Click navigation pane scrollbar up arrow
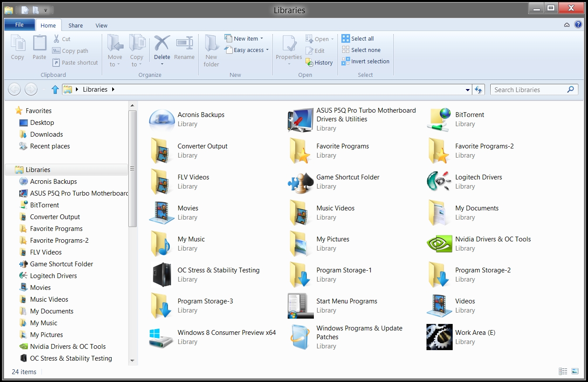588x382 pixels. tap(133, 105)
